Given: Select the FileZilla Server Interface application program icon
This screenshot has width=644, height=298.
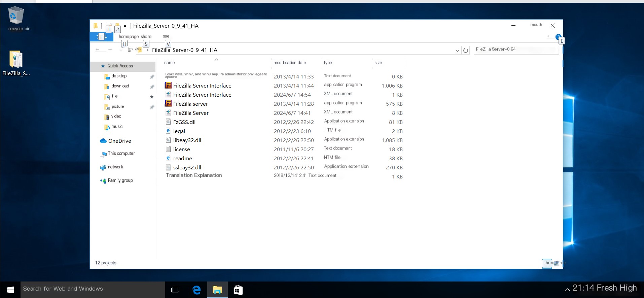Looking at the screenshot, I should [x=168, y=86].
